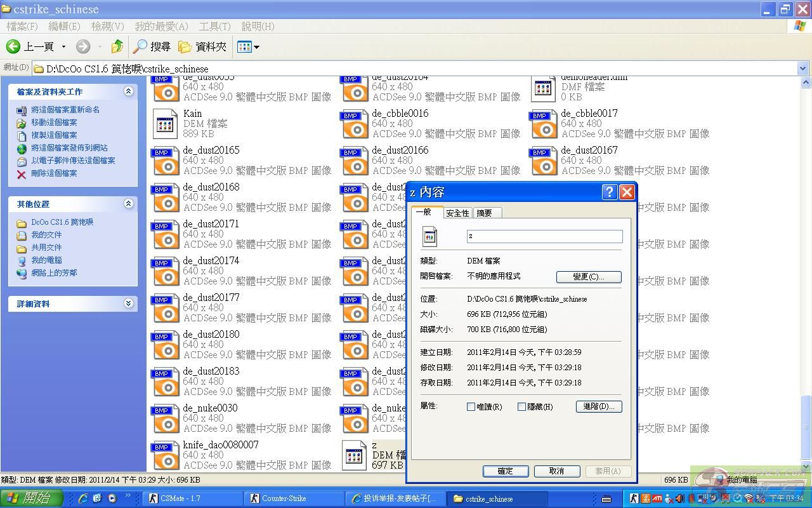Collapse the 檔案及資料夾工作 panel
Image resolution: width=812 pixels, height=508 pixels.
[x=128, y=91]
